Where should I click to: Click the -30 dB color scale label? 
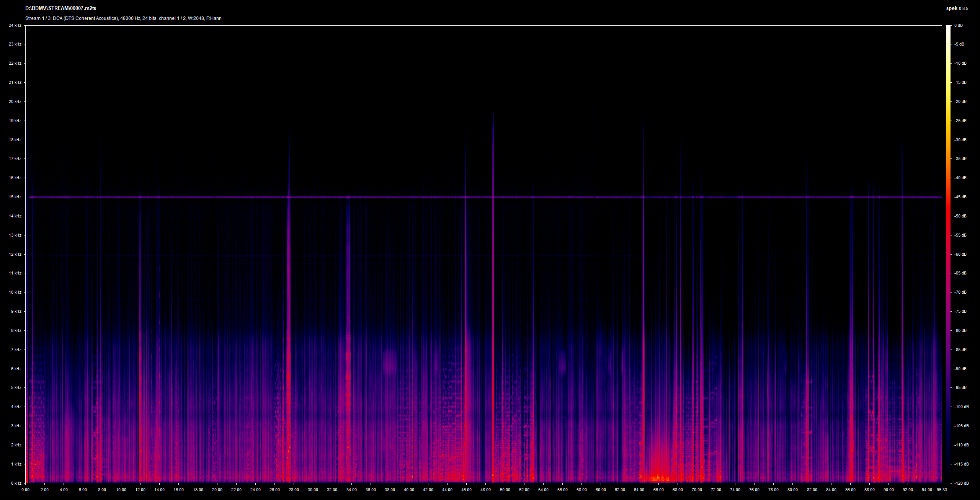coord(960,140)
